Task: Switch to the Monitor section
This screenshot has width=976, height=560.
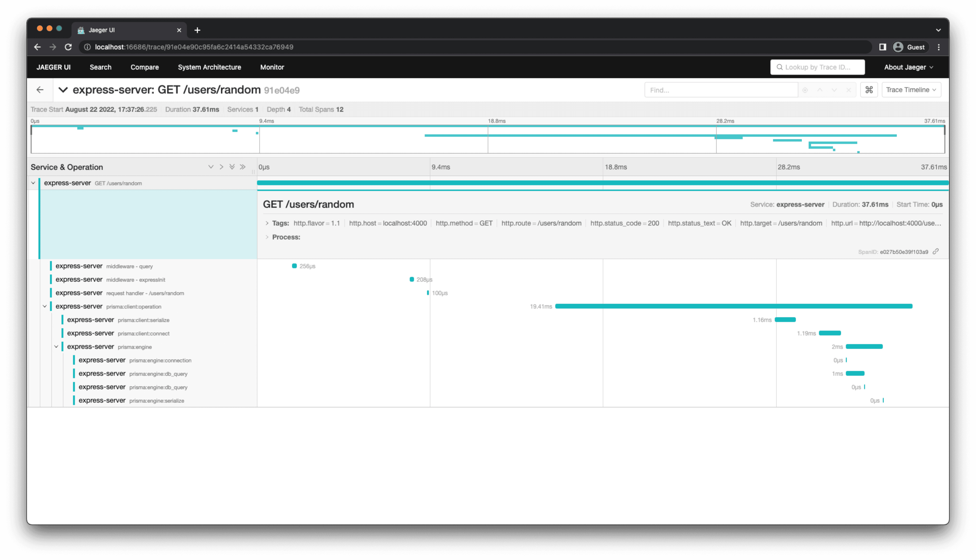Action: (x=272, y=67)
